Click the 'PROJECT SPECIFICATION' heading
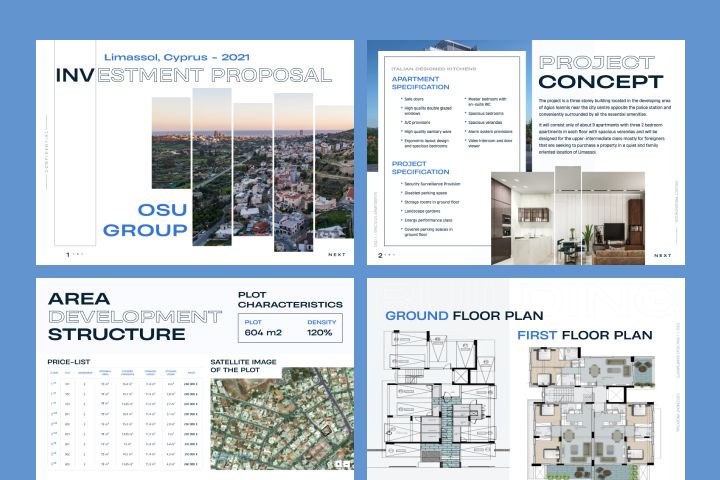The width and height of the screenshot is (720, 480). pyautogui.click(x=420, y=168)
